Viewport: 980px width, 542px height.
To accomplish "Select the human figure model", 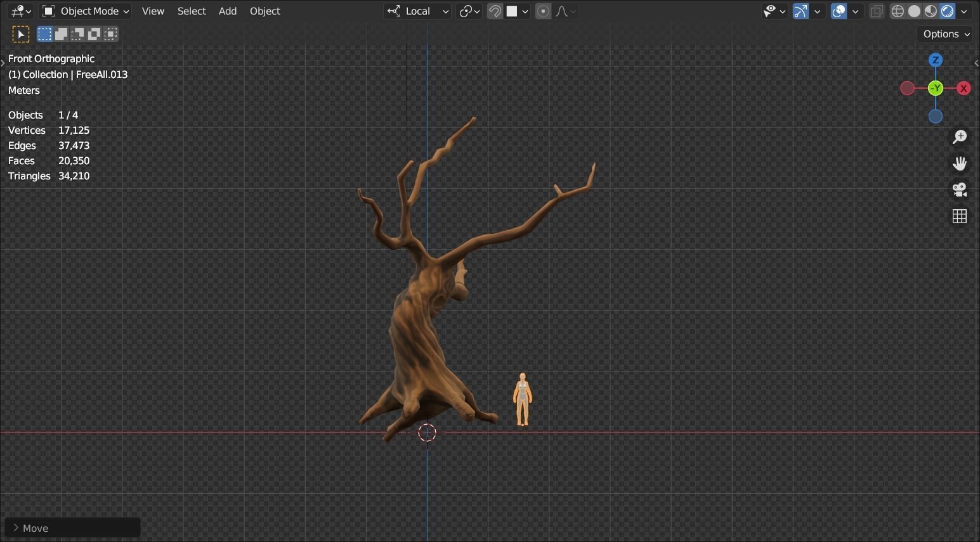I will [522, 399].
